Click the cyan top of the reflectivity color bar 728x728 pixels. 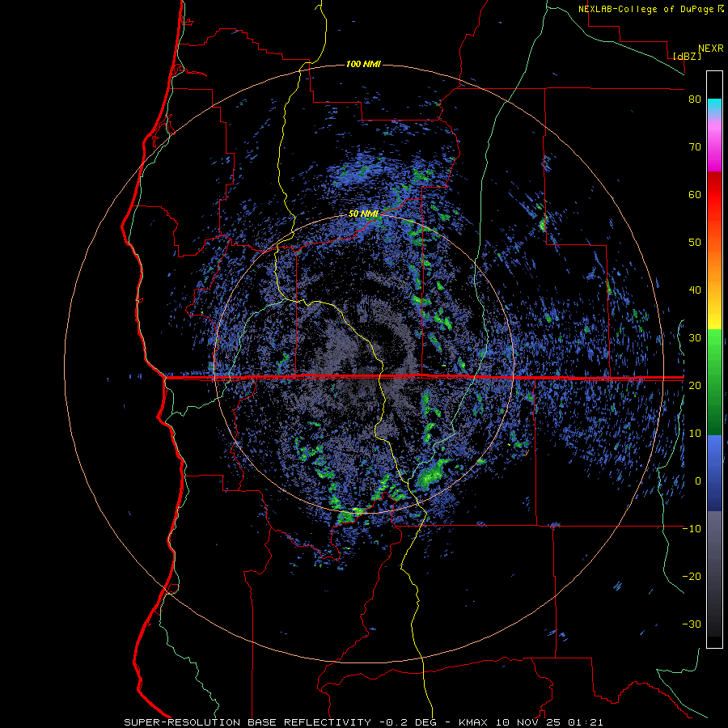pos(714,106)
